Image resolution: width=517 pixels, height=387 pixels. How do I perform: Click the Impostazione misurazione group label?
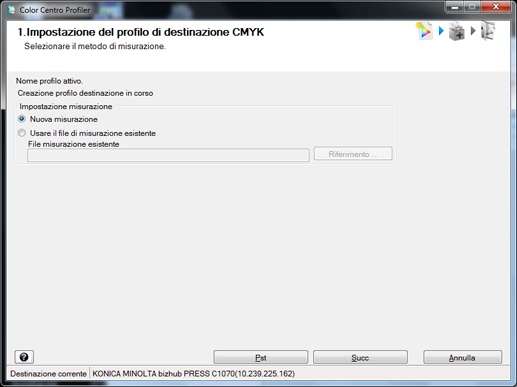tap(66, 106)
